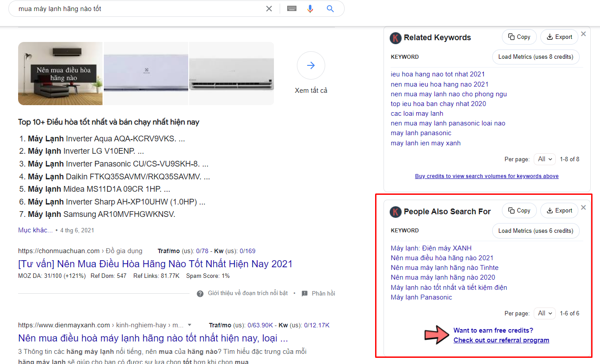The width and height of the screenshot is (600, 364).
Task: Start voice search with the microphone
Action: (310, 9)
